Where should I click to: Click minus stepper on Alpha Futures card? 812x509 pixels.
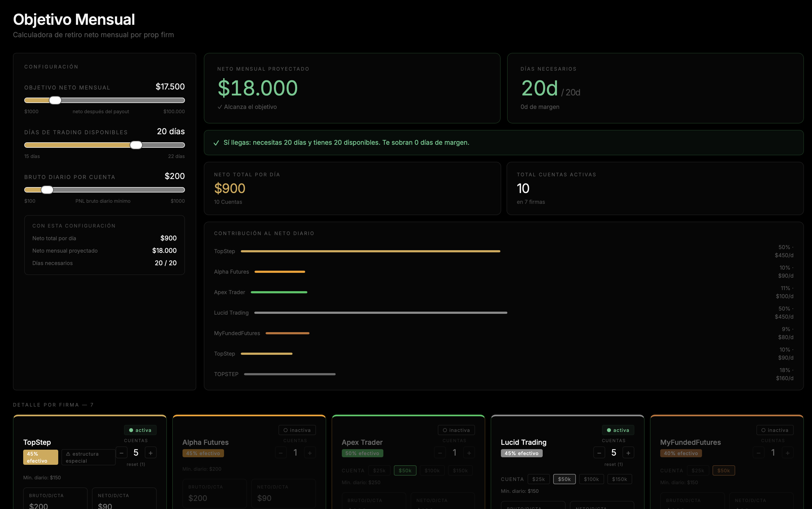pyautogui.click(x=281, y=452)
